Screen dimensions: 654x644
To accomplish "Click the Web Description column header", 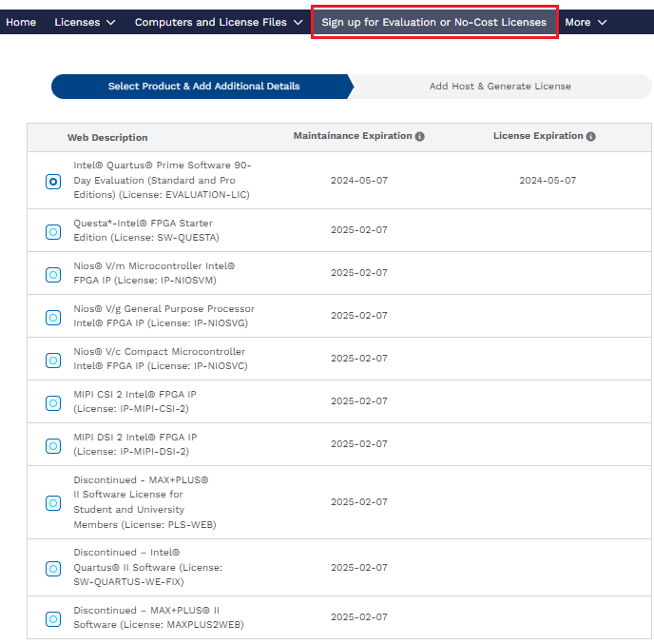I will point(107,138).
